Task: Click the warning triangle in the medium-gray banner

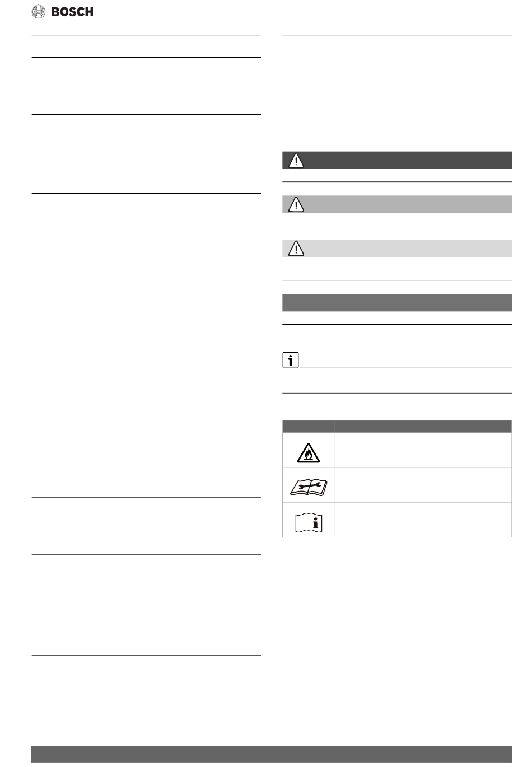Action: tap(296, 204)
